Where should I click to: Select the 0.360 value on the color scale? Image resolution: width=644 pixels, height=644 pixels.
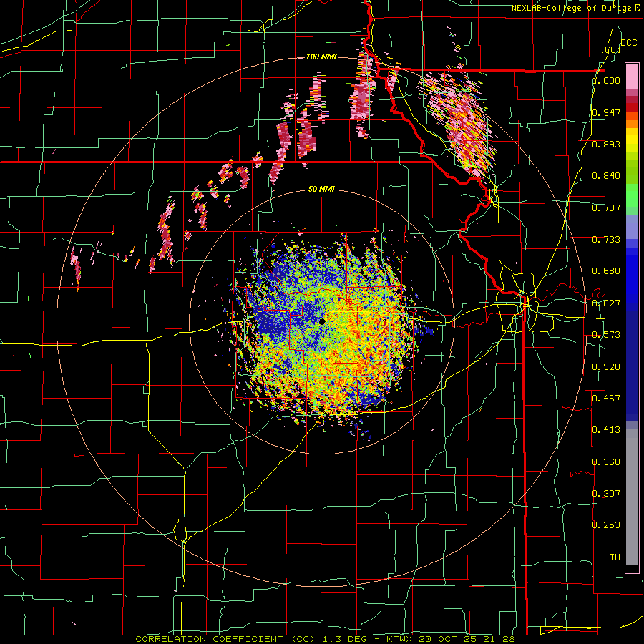pyautogui.click(x=606, y=462)
